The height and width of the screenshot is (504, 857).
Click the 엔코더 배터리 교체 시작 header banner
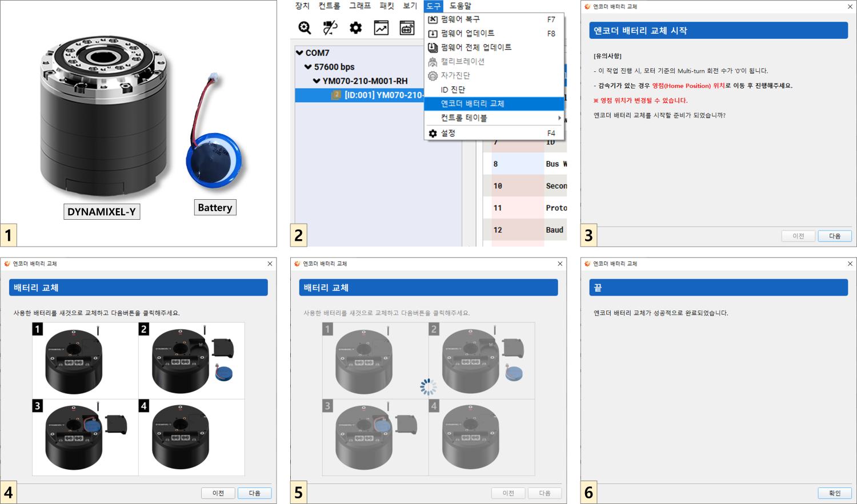pyautogui.click(x=718, y=31)
